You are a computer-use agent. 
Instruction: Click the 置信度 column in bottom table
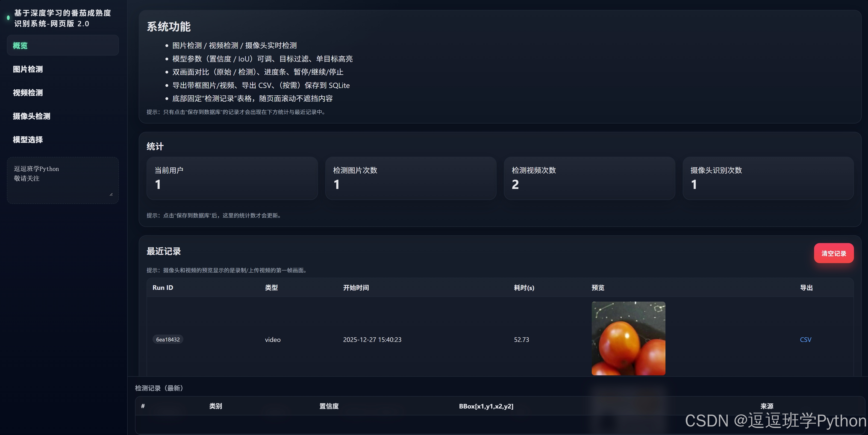329,406
